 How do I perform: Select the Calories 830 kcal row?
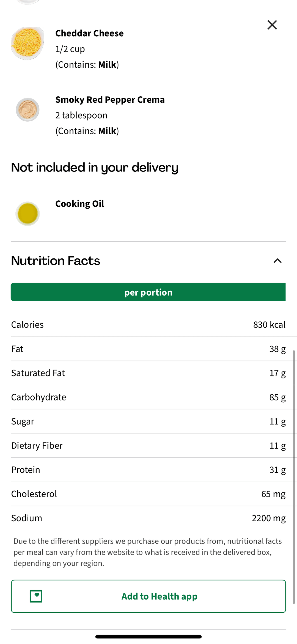(x=148, y=325)
